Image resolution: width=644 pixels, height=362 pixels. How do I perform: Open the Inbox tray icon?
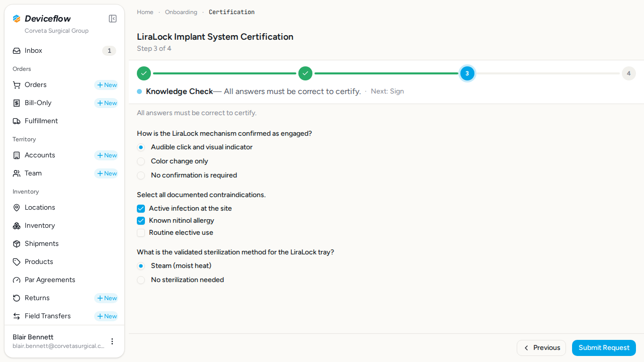[17, 51]
